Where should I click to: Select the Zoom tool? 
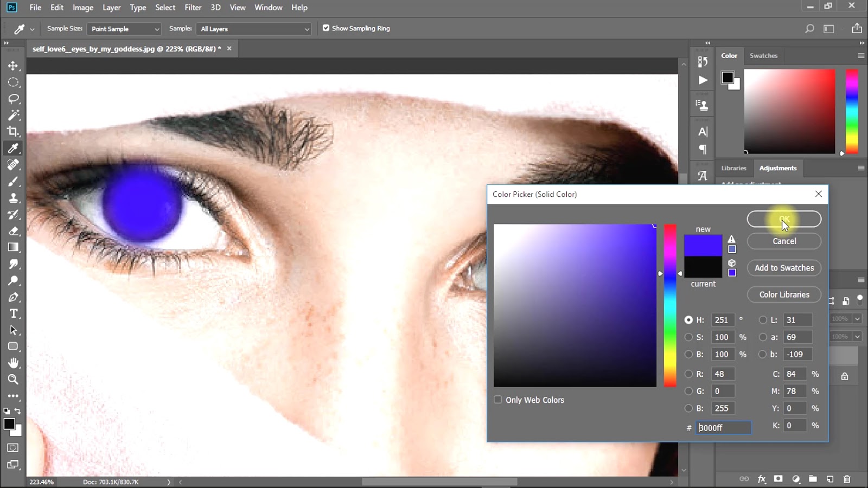pyautogui.click(x=14, y=380)
